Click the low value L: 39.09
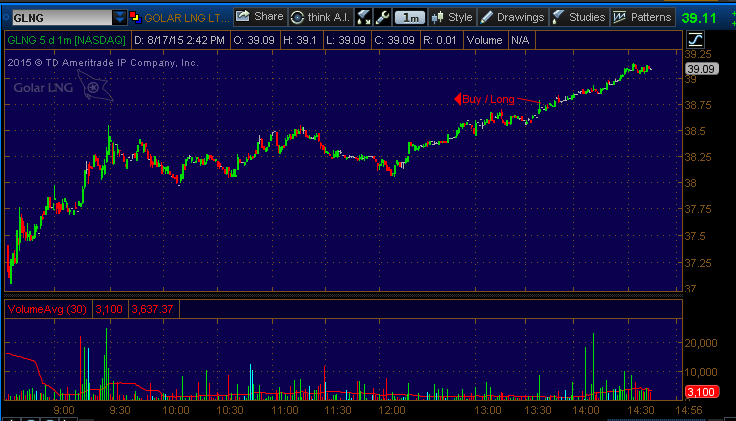Screen dimensions: 736x421 (x=345, y=40)
